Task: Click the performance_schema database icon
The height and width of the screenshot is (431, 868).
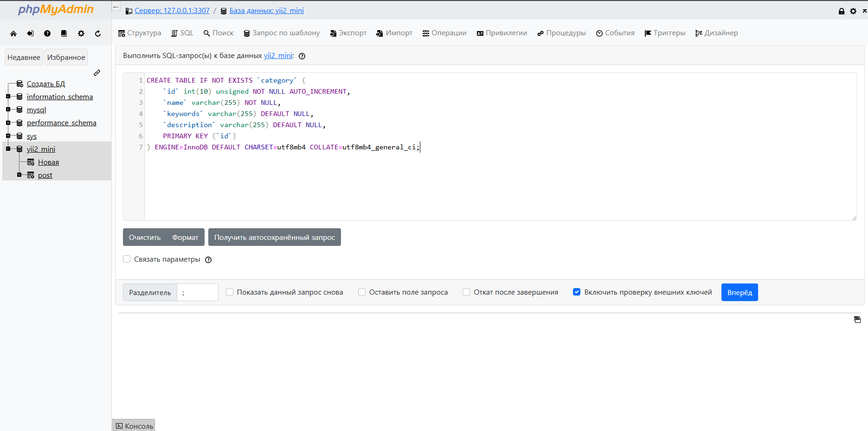Action: point(19,122)
